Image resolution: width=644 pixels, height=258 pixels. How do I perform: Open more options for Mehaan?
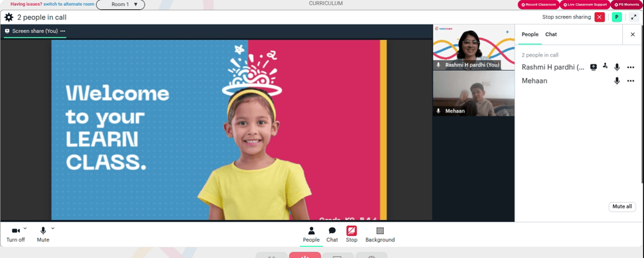point(630,81)
